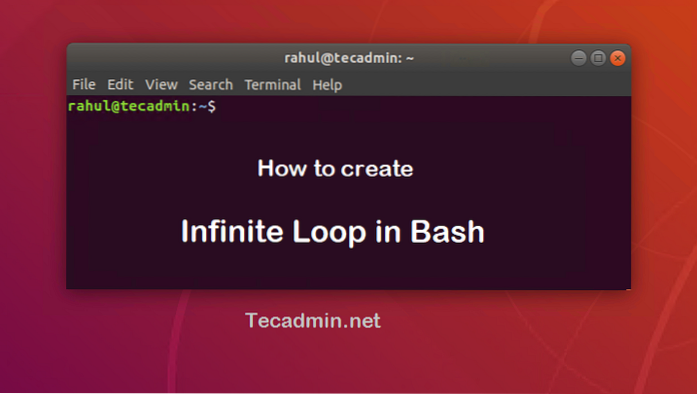Open the Help menu
Viewport: 697px width, 394px height.
(x=327, y=85)
